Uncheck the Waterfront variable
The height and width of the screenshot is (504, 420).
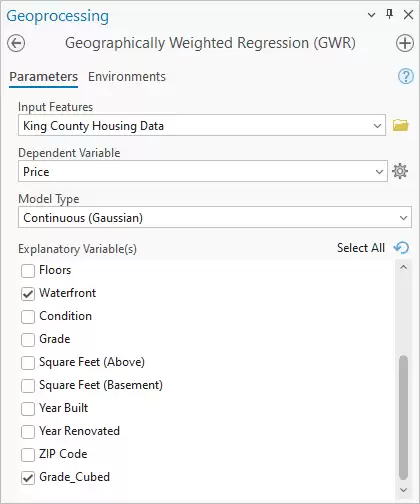point(28,294)
